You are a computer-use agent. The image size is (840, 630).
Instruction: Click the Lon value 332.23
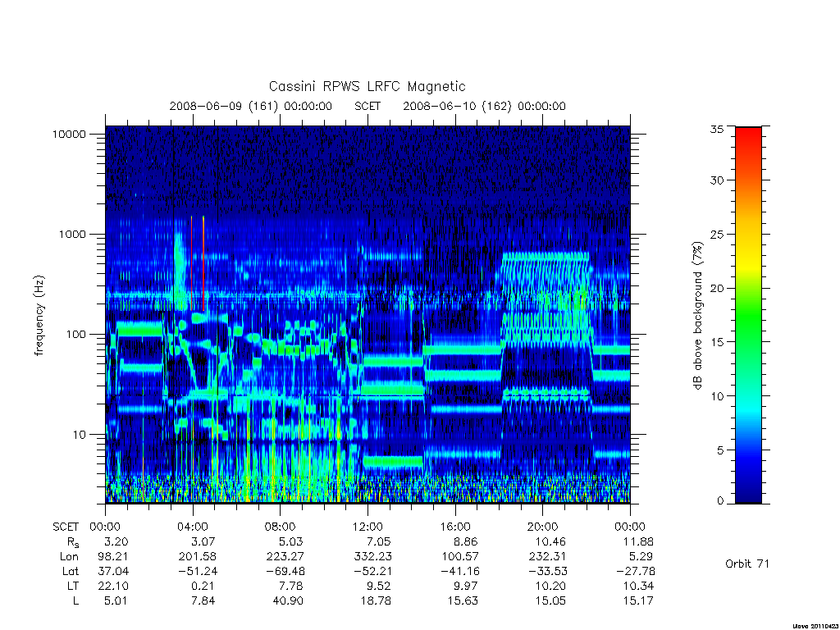tap(372, 557)
